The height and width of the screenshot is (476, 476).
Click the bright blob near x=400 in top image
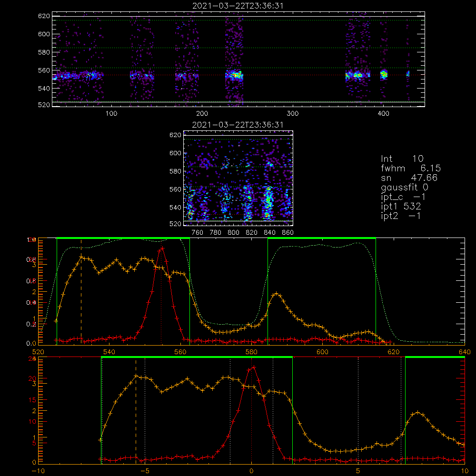pos(384,74)
